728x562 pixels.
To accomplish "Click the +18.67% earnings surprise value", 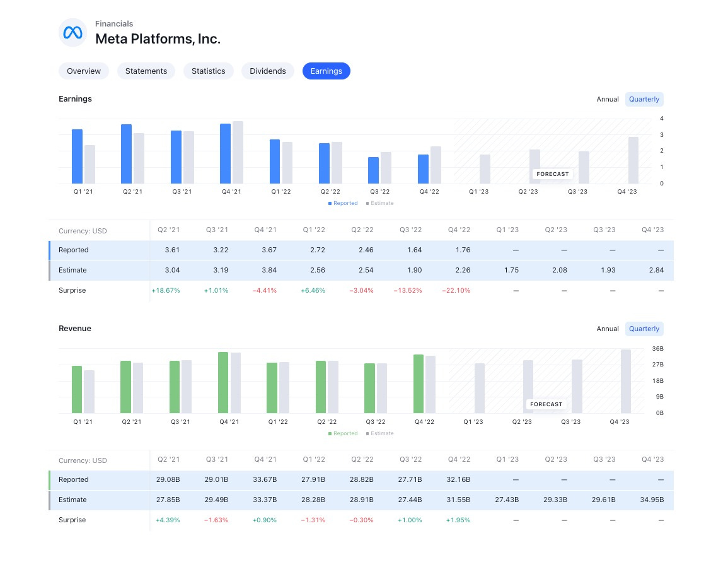I will point(166,291).
